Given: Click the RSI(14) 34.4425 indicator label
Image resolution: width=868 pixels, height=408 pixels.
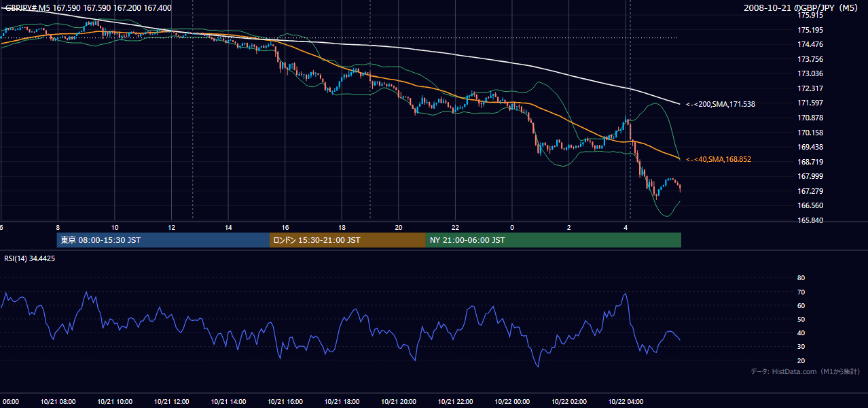Looking at the screenshot, I should coord(30,258).
